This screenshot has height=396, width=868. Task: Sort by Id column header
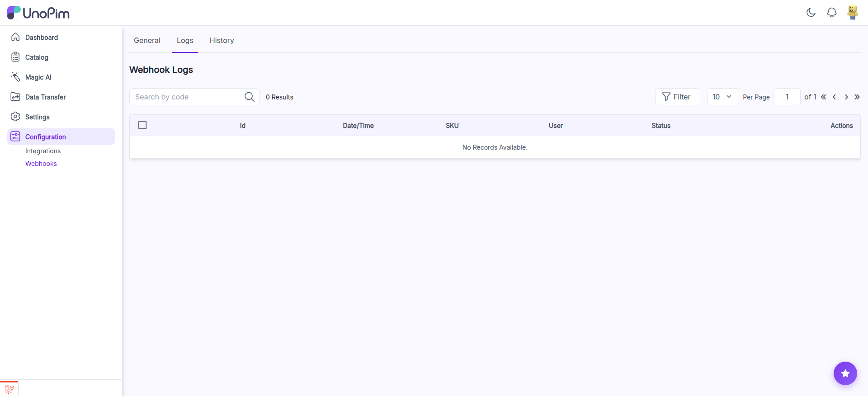pos(243,126)
